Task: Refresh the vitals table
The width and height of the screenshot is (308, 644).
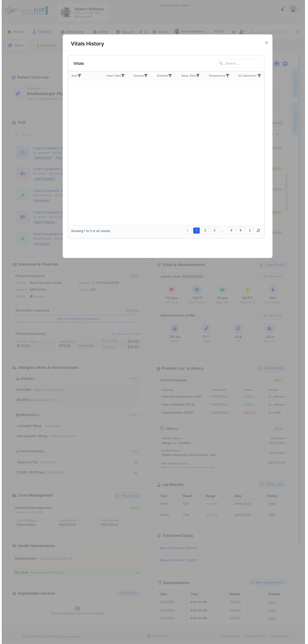Action: click(258, 231)
